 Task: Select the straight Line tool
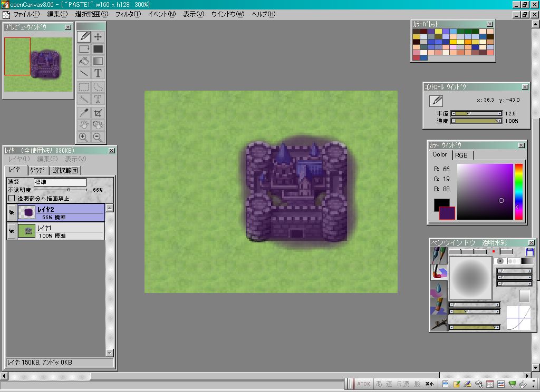[x=84, y=73]
